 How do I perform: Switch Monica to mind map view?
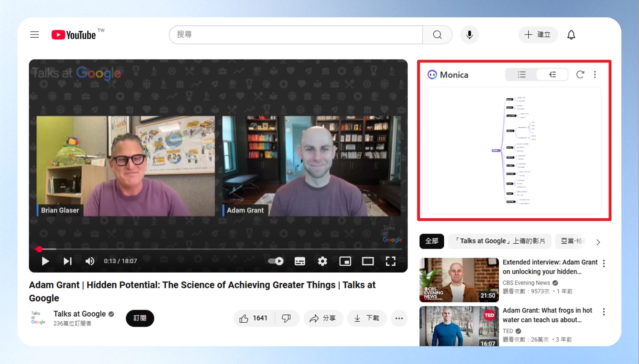(552, 75)
